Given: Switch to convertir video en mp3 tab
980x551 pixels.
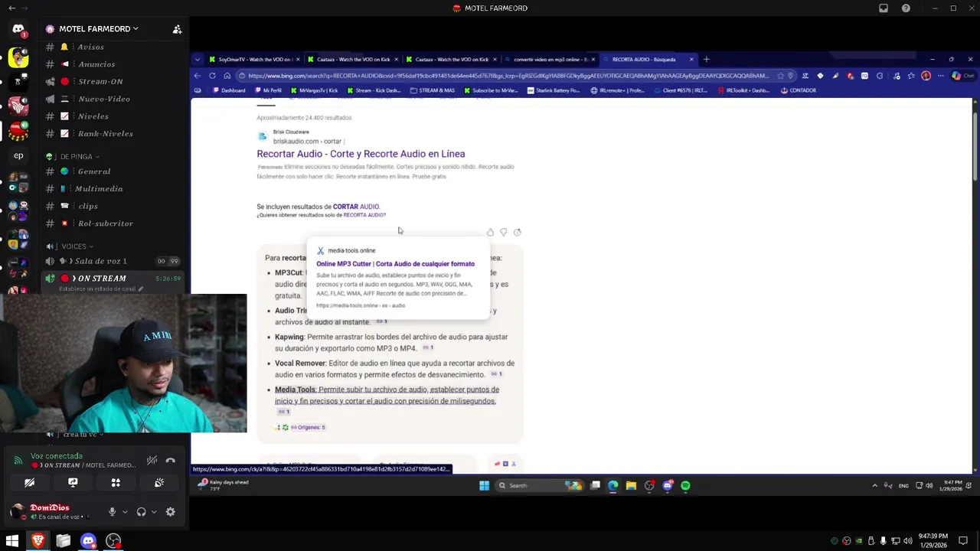Looking at the screenshot, I should [549, 59].
